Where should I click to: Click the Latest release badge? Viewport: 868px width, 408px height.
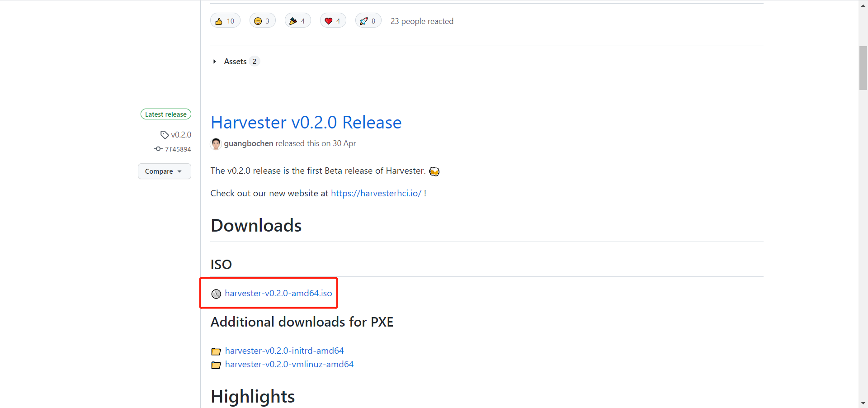click(166, 114)
